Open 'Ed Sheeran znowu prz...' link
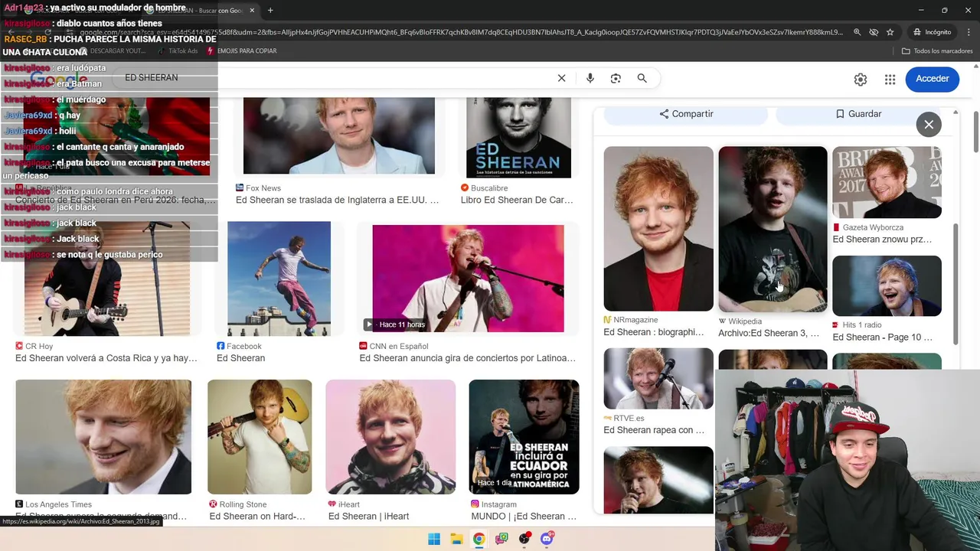 [x=882, y=240]
